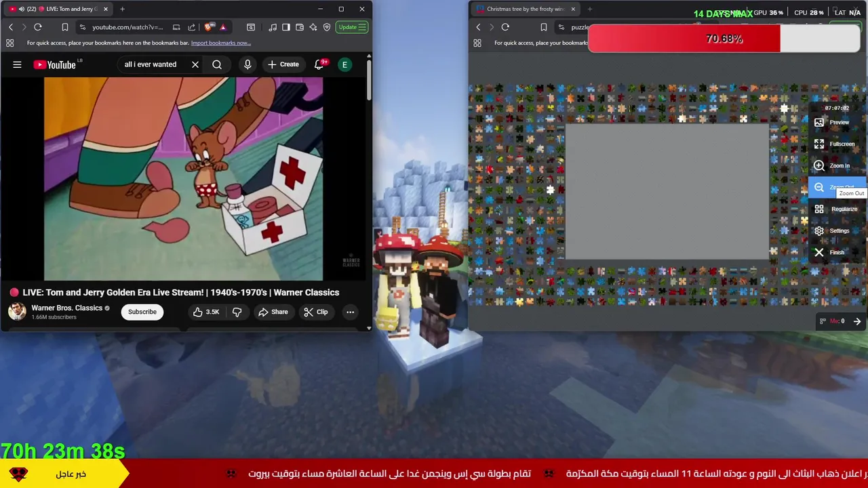Enter Fullscreen from the puzzle menu
This screenshot has height=488, width=868.
coord(837,144)
